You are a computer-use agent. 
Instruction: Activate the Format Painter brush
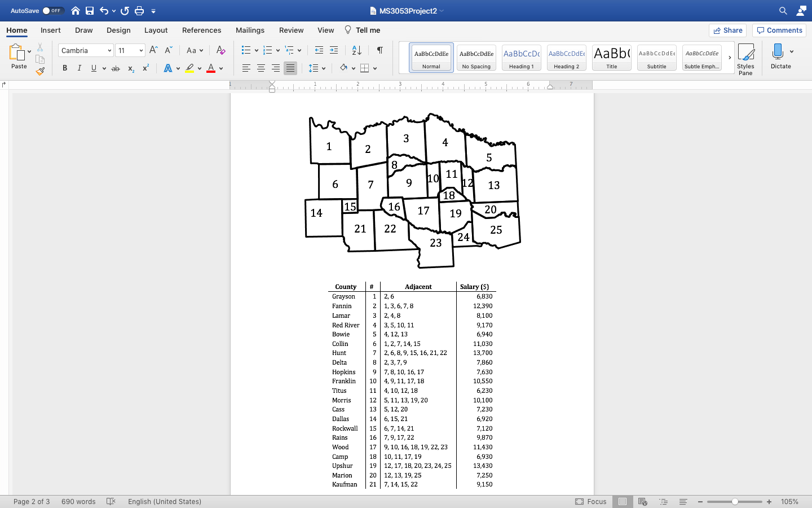[40, 71]
